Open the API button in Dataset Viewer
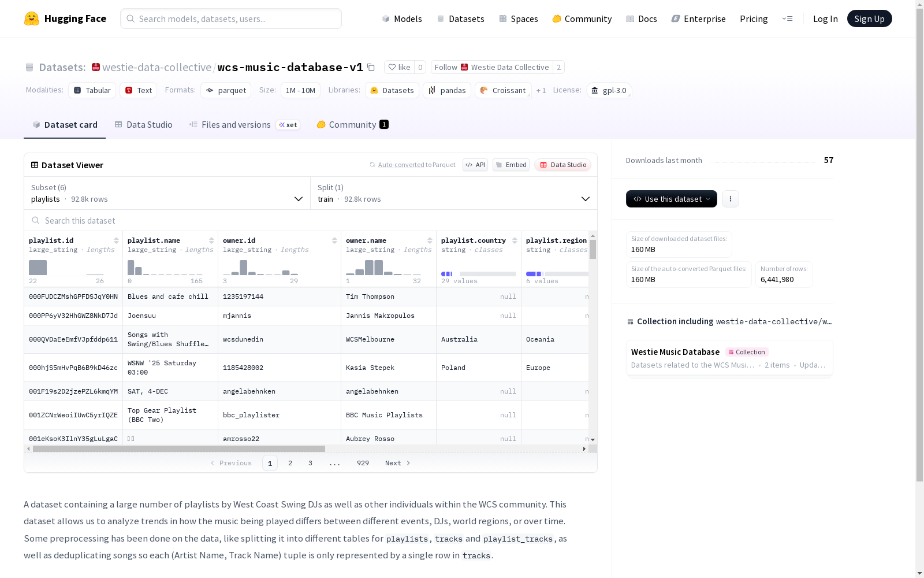Screen dimensions: 924x578 coord(475,165)
